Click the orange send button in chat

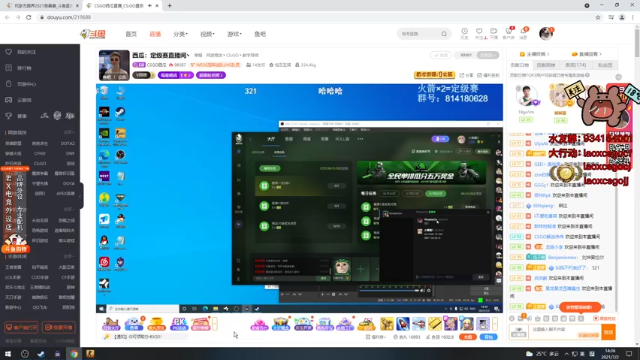(609, 332)
